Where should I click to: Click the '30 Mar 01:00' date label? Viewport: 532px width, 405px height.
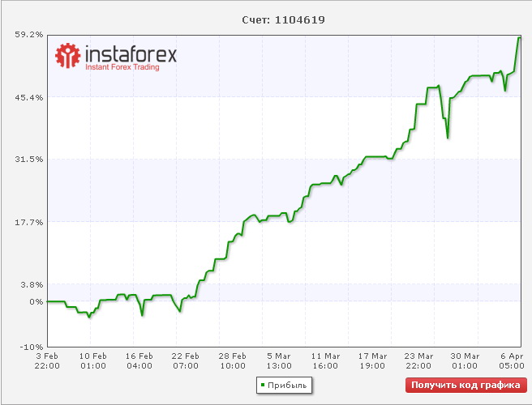[x=465, y=361]
